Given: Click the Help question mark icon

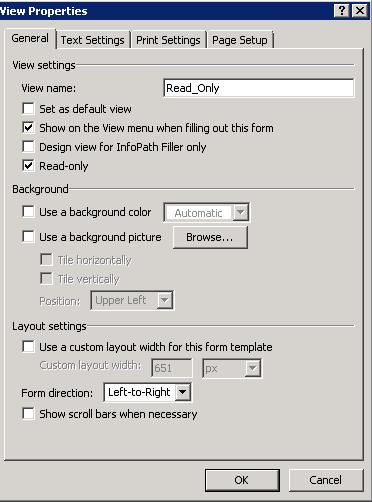Looking at the screenshot, I should click(342, 11).
